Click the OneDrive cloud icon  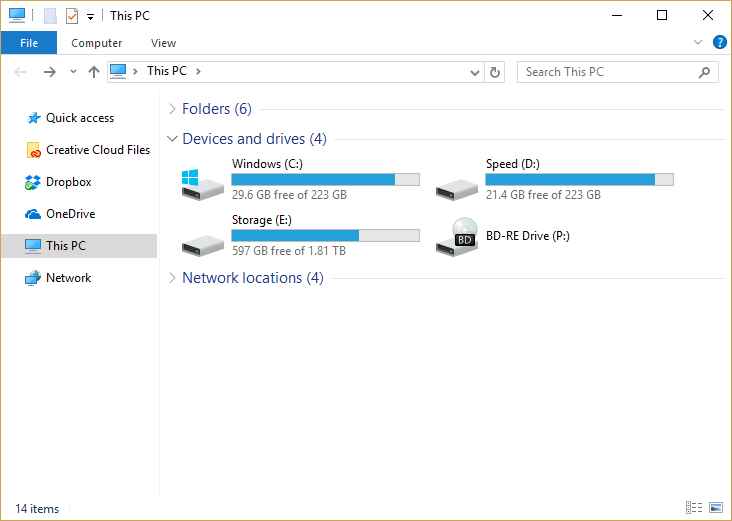pyautogui.click(x=33, y=214)
